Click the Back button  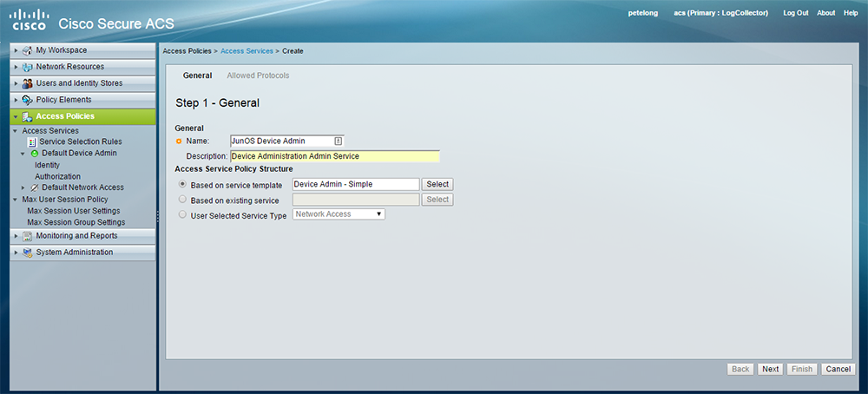pos(740,369)
